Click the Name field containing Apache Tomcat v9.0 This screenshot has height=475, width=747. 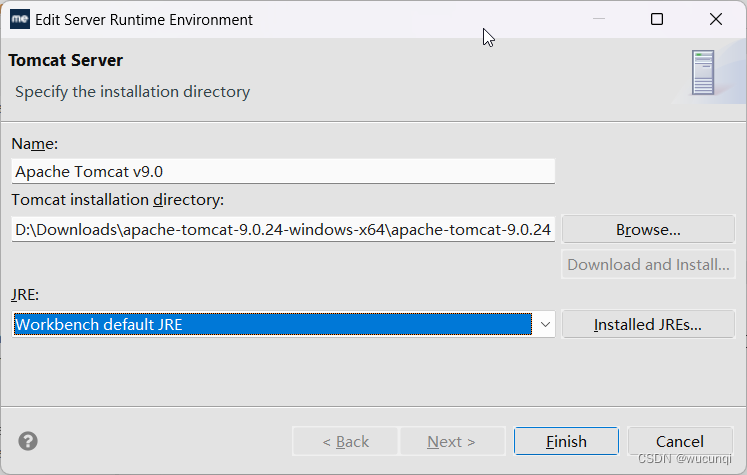pos(283,172)
